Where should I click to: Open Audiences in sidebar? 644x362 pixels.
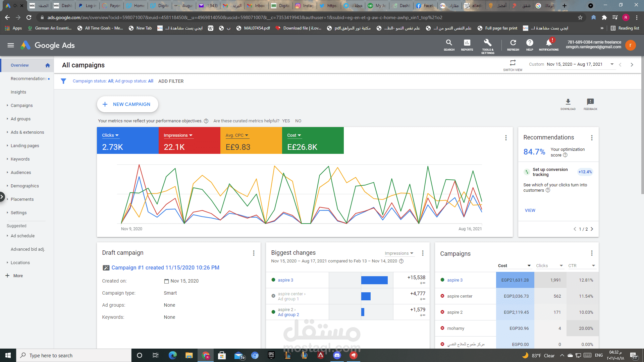point(21,173)
